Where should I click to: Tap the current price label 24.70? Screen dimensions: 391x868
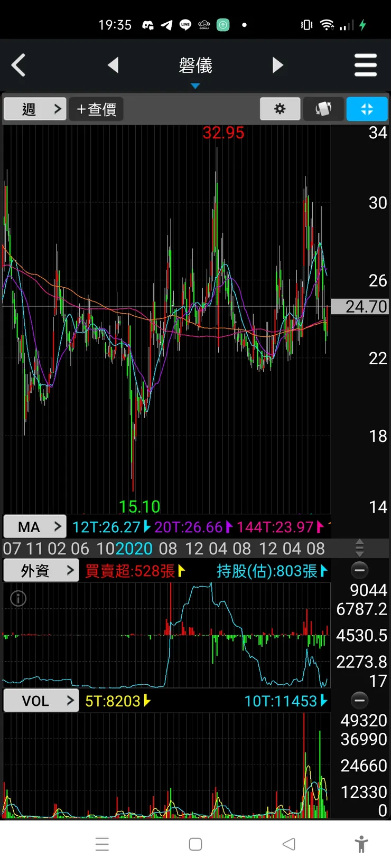[x=360, y=306]
